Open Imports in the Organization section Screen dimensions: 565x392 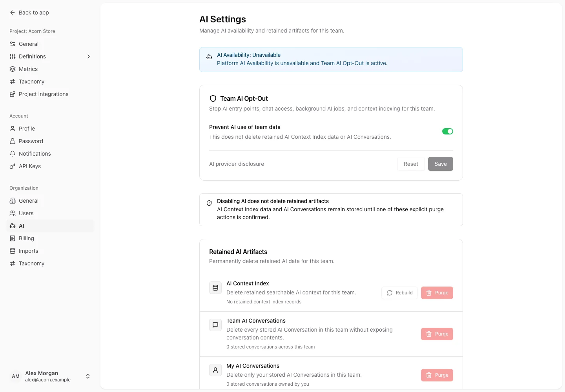(50, 251)
